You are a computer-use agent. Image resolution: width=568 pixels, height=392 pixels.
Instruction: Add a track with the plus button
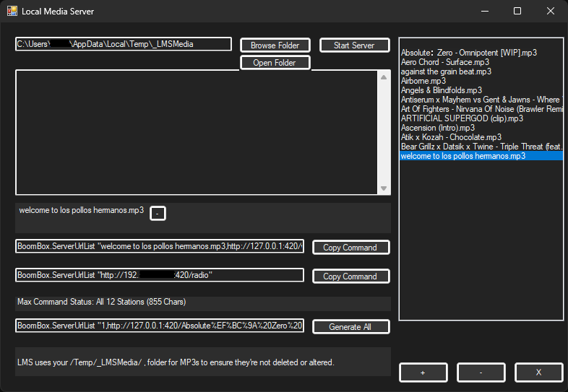point(423,373)
